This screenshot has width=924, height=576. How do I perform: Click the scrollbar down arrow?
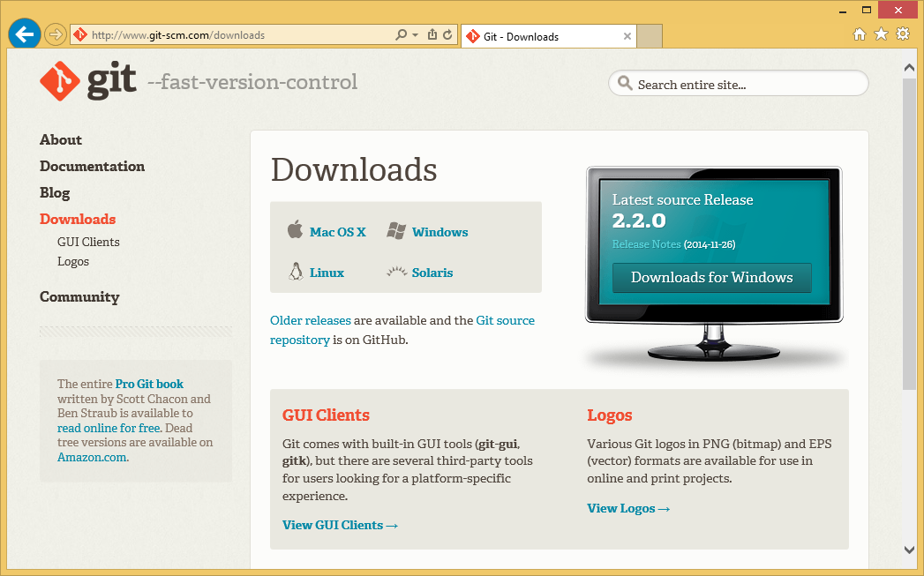click(x=909, y=550)
